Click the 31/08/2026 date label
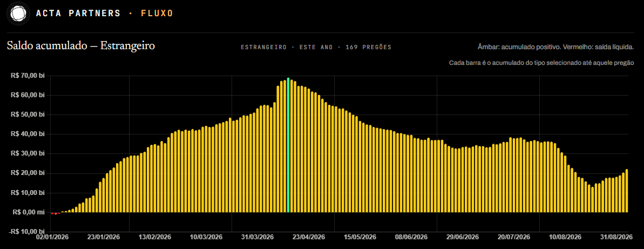 (615, 238)
